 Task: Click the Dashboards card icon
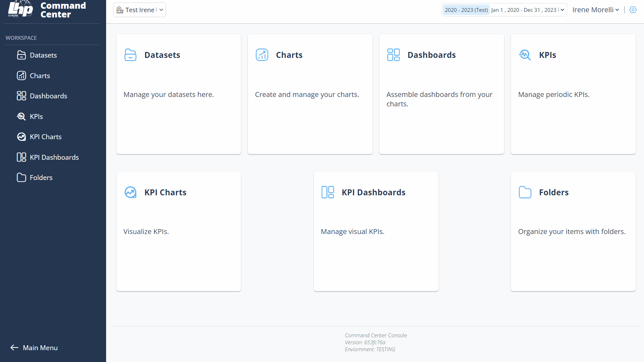pyautogui.click(x=393, y=55)
